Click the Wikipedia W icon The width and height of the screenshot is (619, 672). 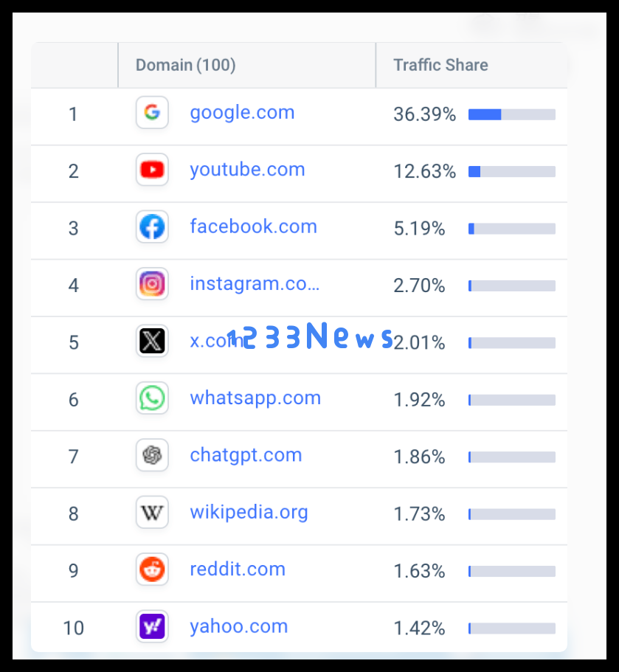coord(152,512)
